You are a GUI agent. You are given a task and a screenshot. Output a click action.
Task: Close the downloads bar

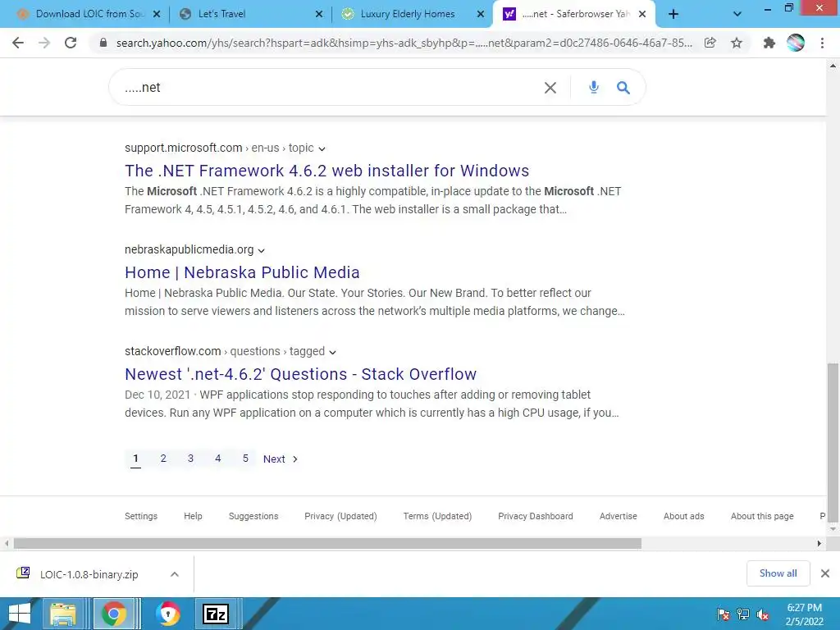[x=825, y=573]
